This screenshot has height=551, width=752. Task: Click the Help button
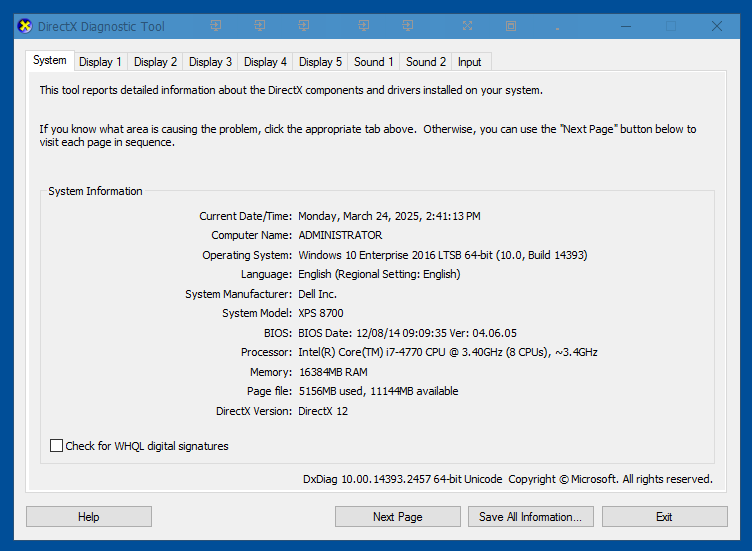(89, 516)
